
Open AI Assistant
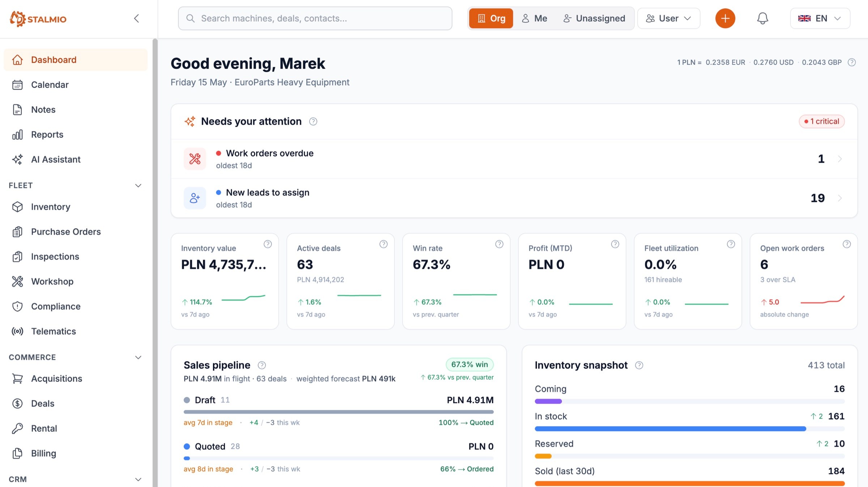click(76, 160)
